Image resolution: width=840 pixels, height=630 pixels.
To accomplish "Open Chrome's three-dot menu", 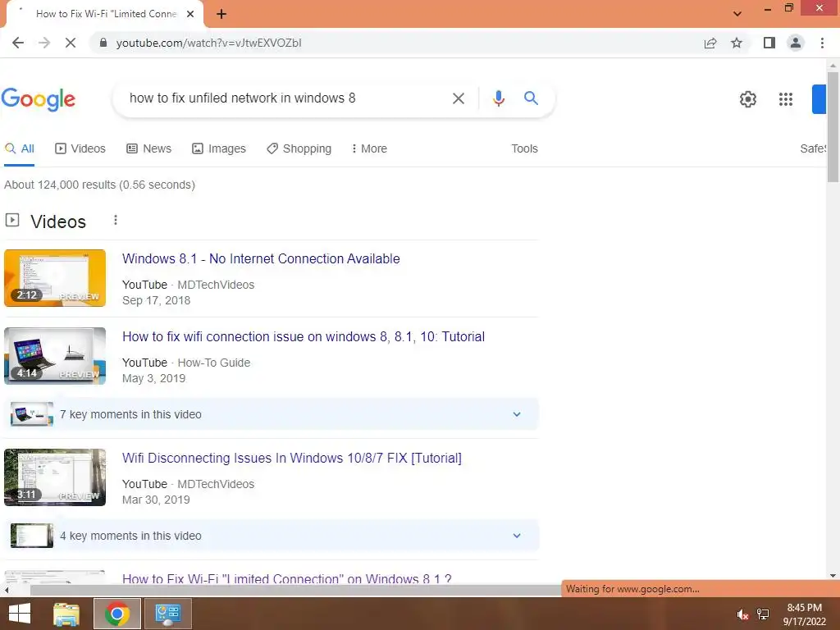I will [x=822, y=43].
